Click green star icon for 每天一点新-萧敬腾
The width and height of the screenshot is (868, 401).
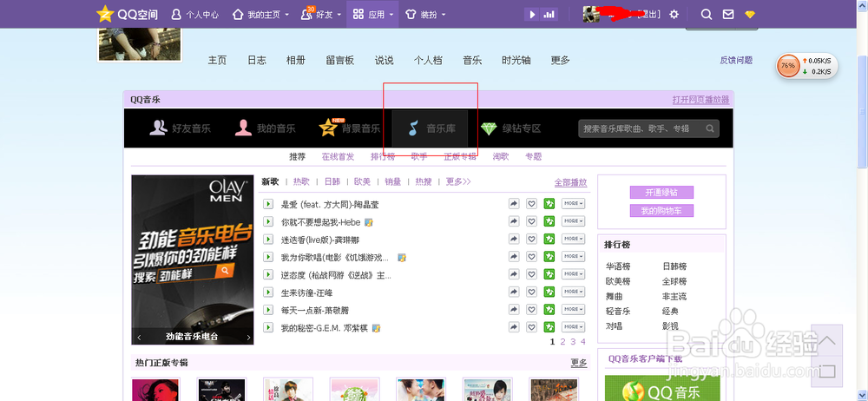click(549, 310)
